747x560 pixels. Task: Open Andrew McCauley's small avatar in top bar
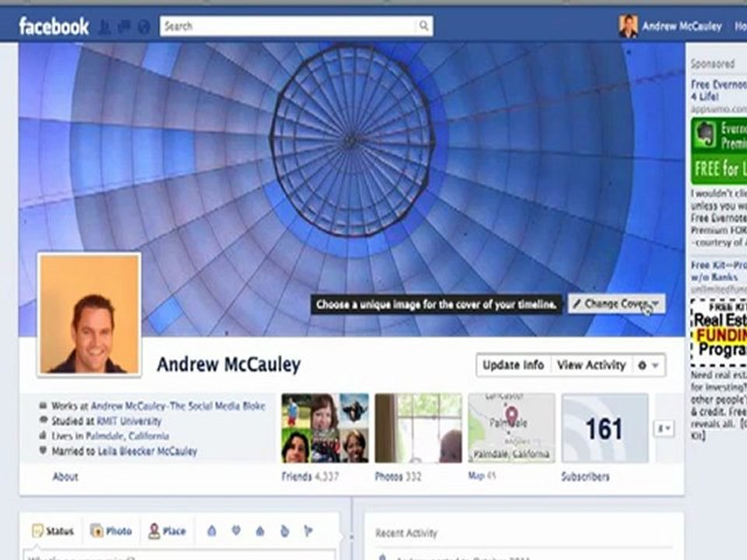(628, 26)
